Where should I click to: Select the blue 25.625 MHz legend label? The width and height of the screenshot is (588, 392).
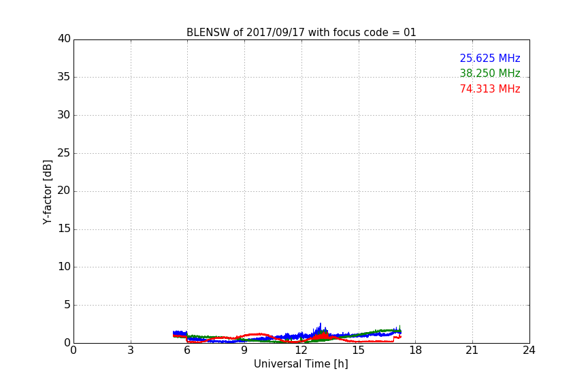(x=490, y=59)
